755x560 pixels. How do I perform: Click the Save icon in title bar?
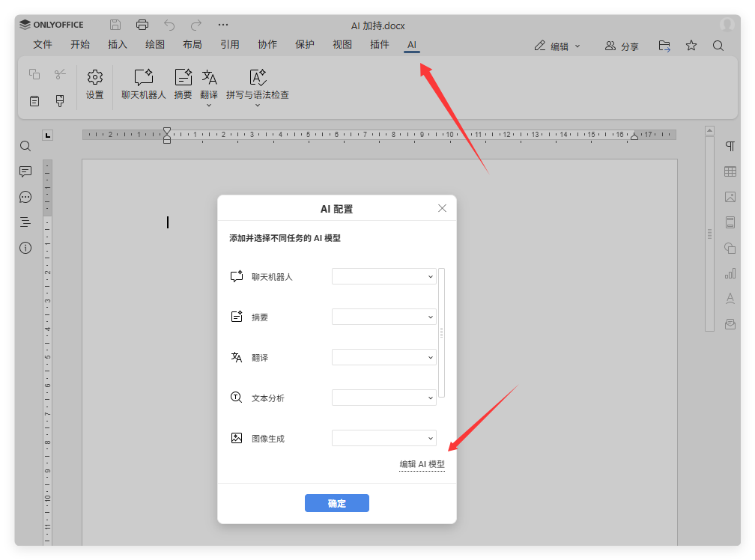[115, 25]
